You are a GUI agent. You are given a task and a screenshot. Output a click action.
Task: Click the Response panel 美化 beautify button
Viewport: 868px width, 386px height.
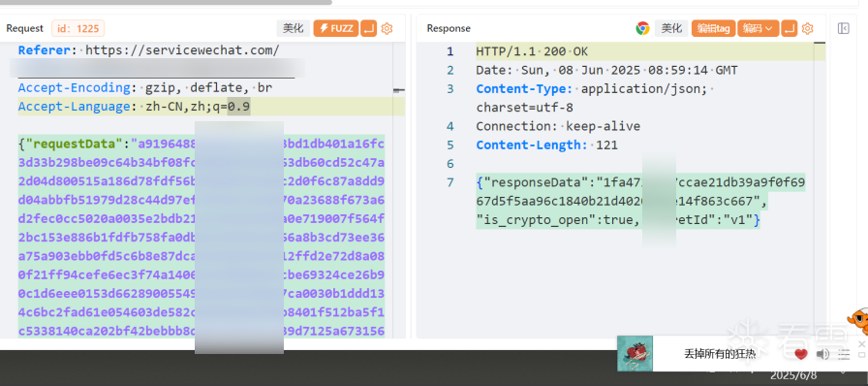pyautogui.click(x=671, y=28)
